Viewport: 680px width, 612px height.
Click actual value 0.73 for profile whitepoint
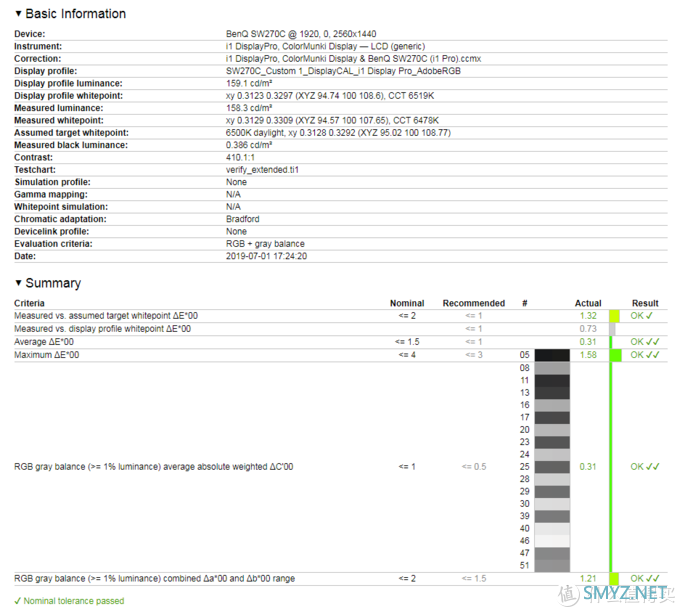click(588, 329)
